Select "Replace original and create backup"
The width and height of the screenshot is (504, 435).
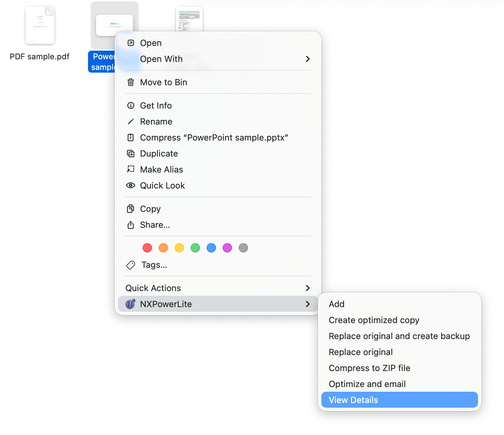[399, 336]
